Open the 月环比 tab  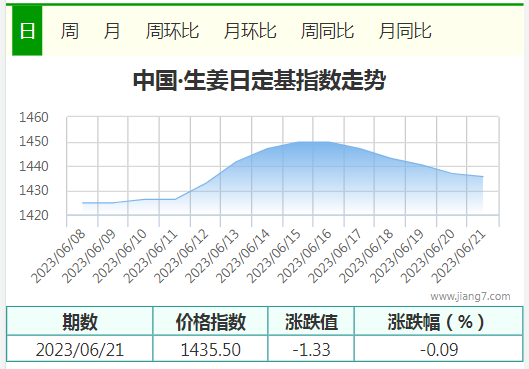(250, 31)
